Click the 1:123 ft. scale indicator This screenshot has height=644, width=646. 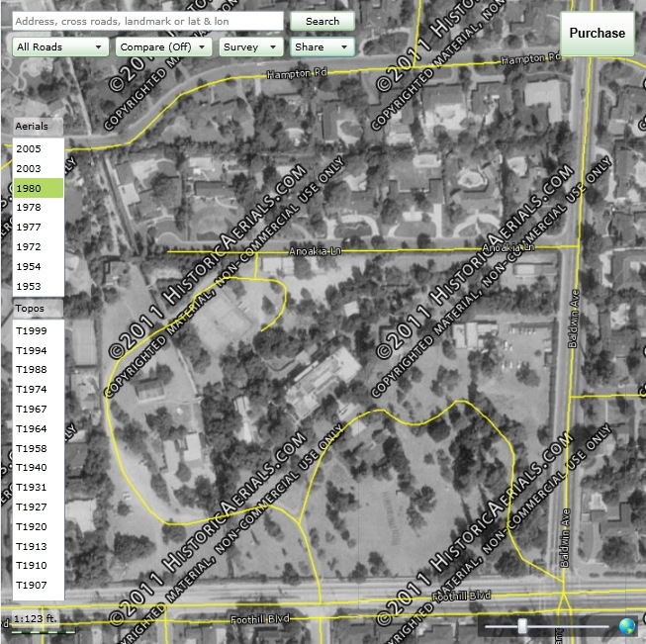pyautogui.click(x=35, y=619)
